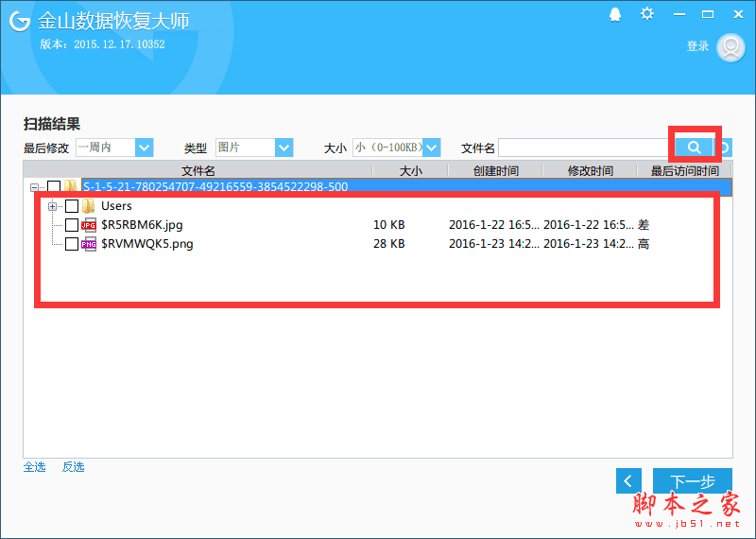Viewport: 756px width, 539px height.
Task: Check the $RVMWQK5.png checkbox
Action: coord(72,244)
